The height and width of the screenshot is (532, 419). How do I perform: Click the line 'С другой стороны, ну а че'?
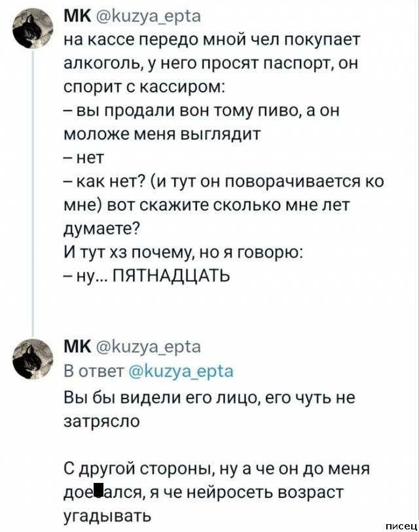point(217,468)
